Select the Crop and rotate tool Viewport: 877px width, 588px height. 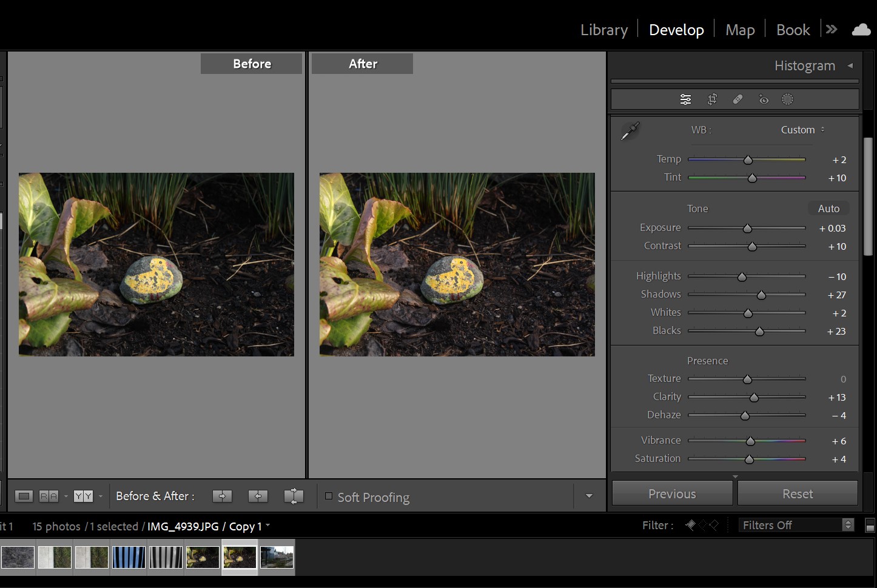tap(712, 99)
